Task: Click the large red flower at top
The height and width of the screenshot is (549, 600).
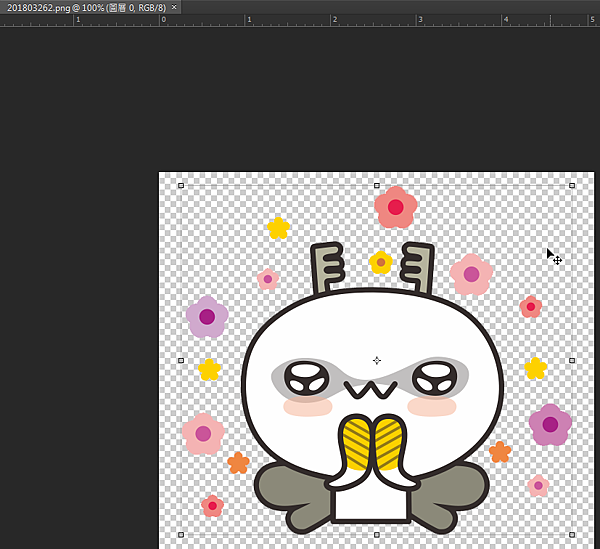Action: tap(396, 207)
